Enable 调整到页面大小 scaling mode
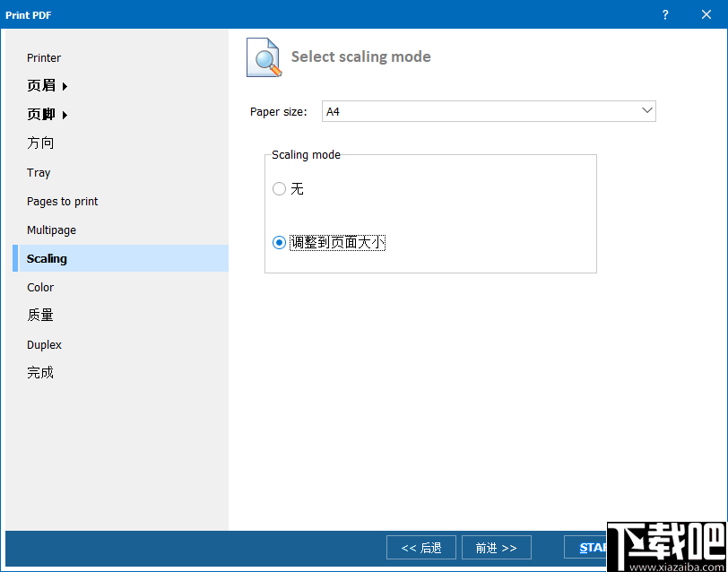This screenshot has height=572, width=728. 279,242
